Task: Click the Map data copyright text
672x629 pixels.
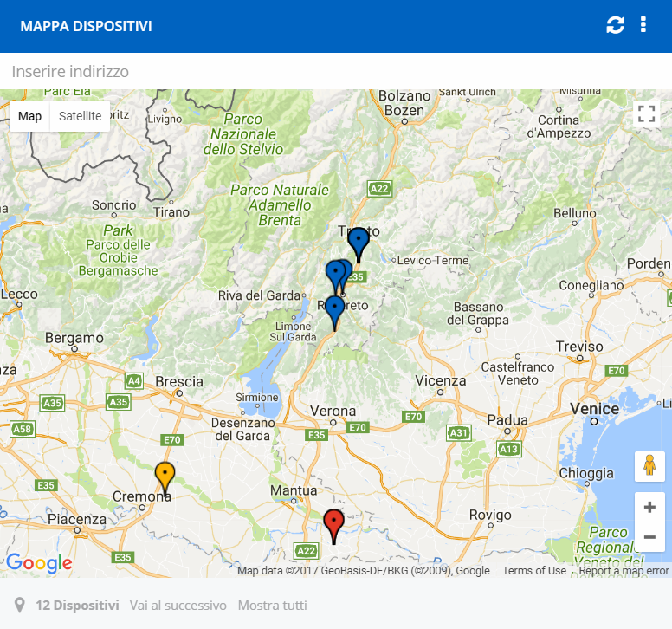Action: click(x=364, y=571)
